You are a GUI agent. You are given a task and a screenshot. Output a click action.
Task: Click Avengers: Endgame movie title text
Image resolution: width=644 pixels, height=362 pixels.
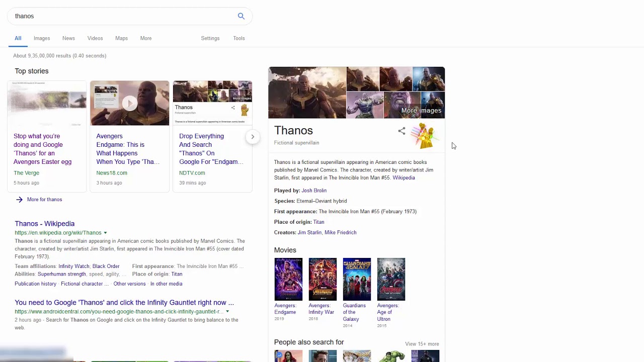tap(285, 309)
